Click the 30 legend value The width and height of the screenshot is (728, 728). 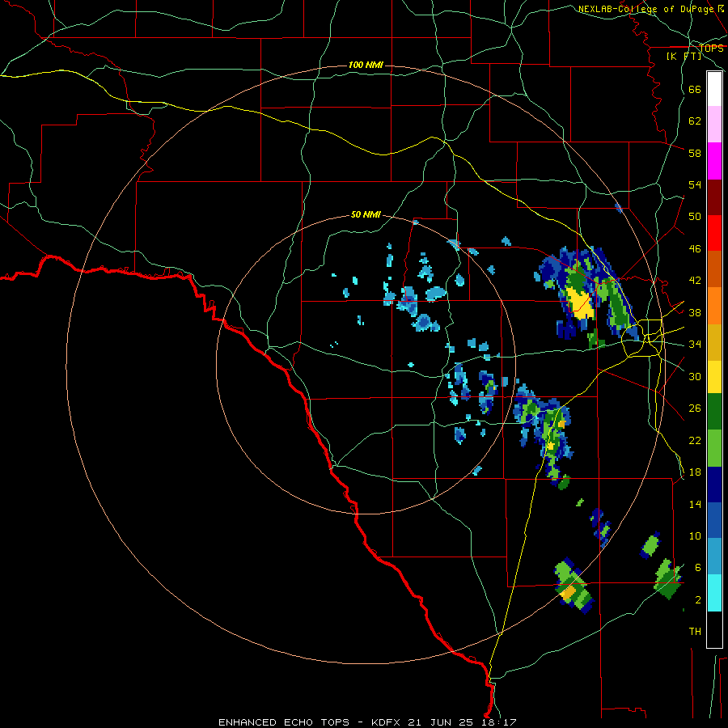[695, 376]
